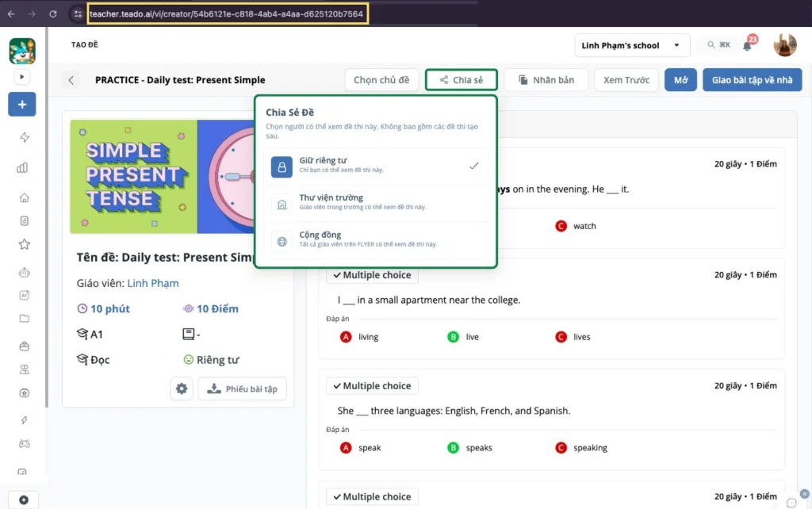Click the Simple Present Tense thumbnail
812x509 pixels.
pyautogui.click(x=162, y=177)
